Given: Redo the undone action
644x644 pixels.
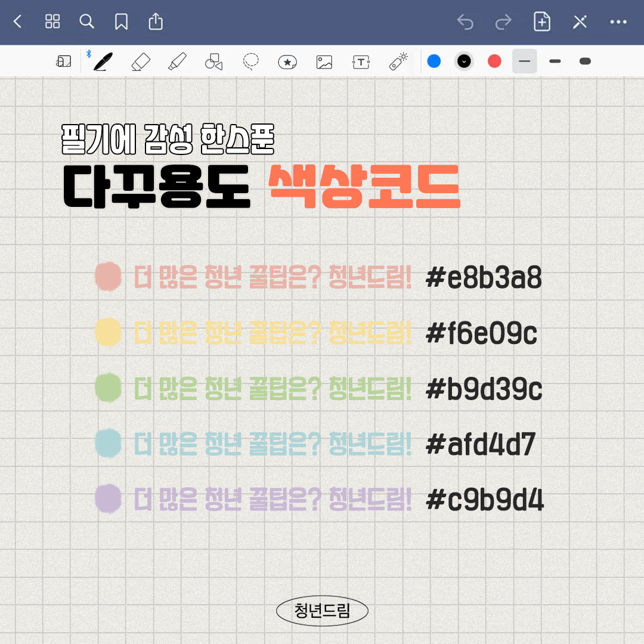Looking at the screenshot, I should (503, 22).
